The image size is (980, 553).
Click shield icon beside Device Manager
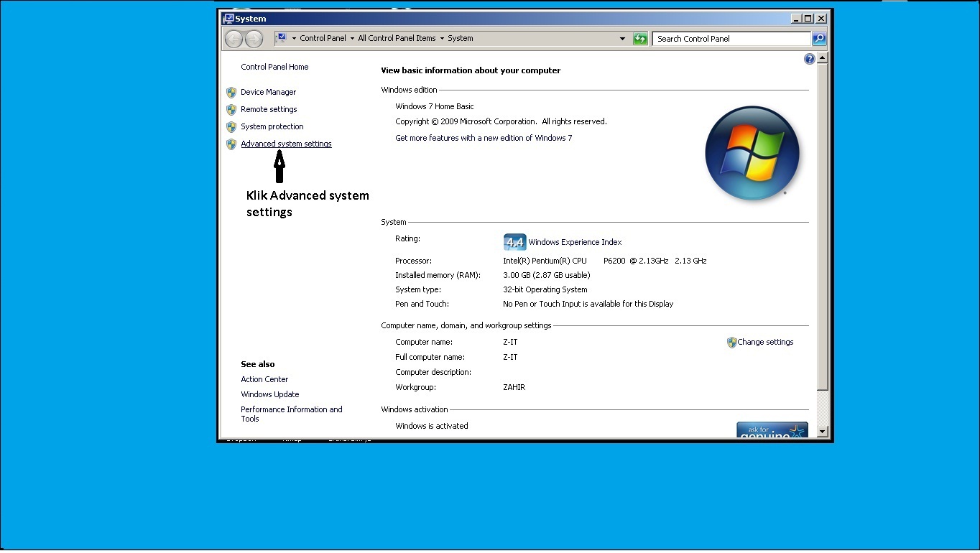point(231,92)
